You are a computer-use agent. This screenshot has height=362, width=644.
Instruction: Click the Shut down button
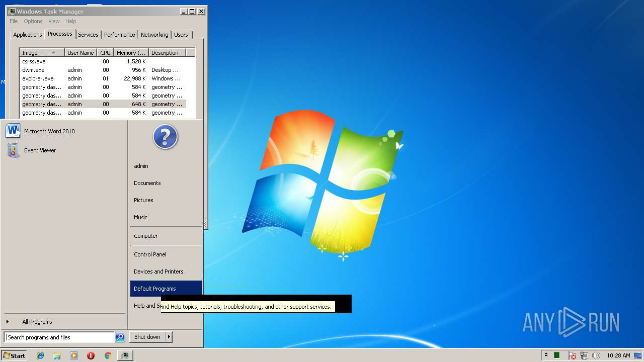pyautogui.click(x=147, y=337)
